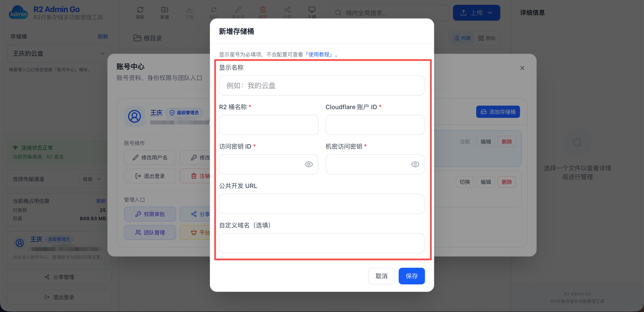Screen dimensions: 644x312
Task: Click the refresh icon in top toolbar
Action: click(140, 10)
